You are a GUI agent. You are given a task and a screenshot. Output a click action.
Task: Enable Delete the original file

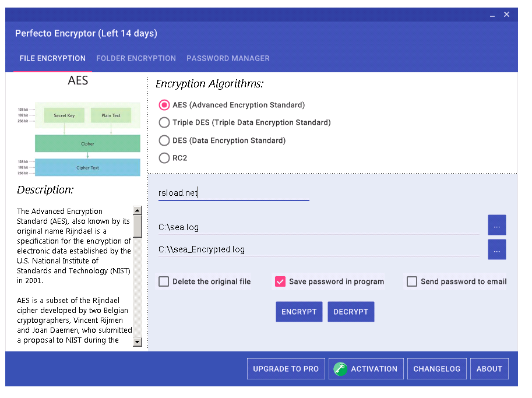164,282
